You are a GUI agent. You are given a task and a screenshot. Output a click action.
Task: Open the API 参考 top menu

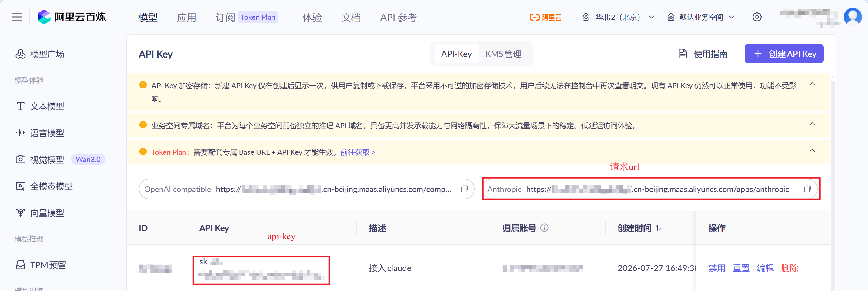coord(398,17)
